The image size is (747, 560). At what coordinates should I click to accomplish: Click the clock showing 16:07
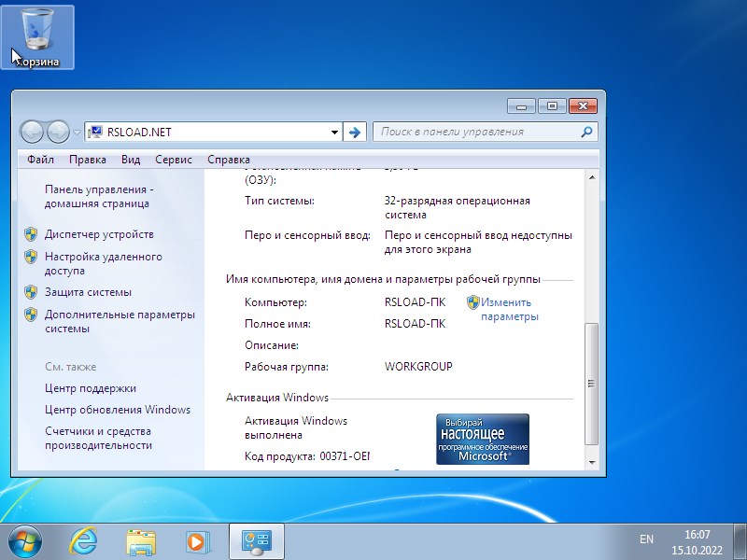point(697,534)
